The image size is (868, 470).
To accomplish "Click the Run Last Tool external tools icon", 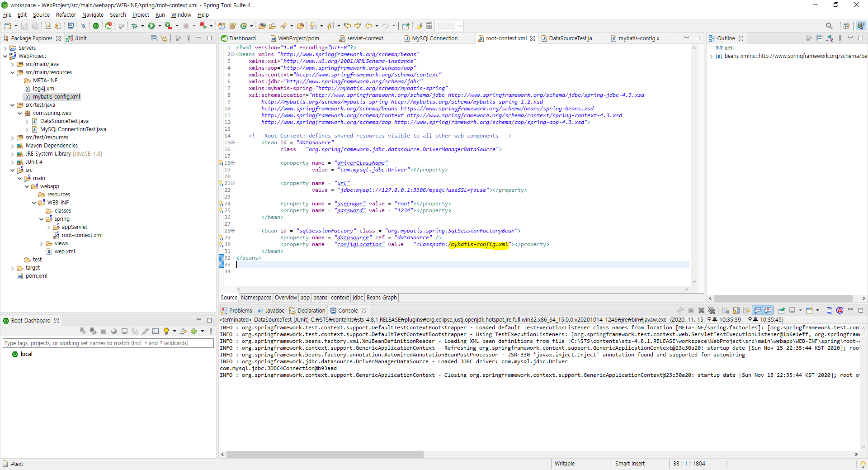I will coord(169,26).
